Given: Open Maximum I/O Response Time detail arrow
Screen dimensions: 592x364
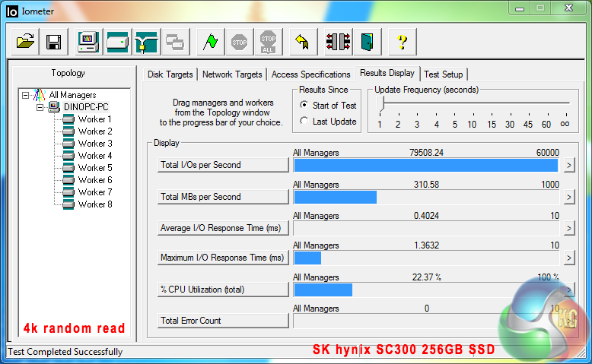Looking at the screenshot, I should [569, 258].
